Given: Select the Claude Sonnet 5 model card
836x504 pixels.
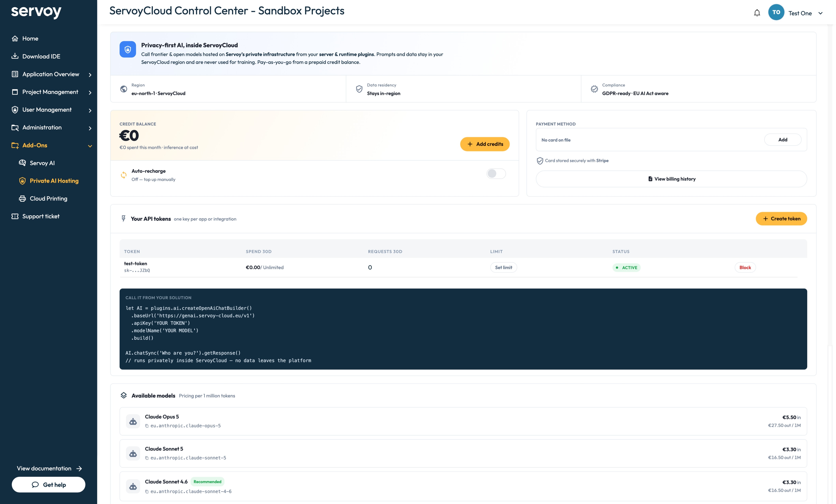Looking at the screenshot, I should (x=463, y=454).
